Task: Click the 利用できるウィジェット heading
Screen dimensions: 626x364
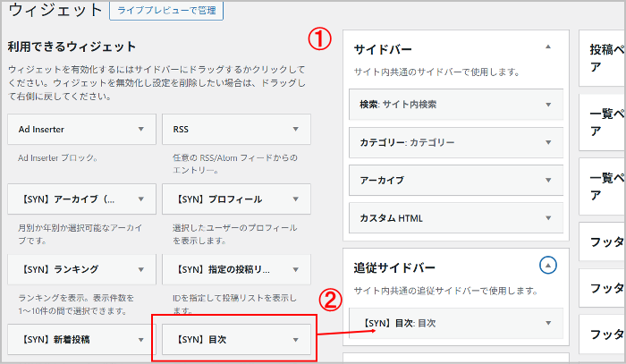Action: (x=72, y=47)
